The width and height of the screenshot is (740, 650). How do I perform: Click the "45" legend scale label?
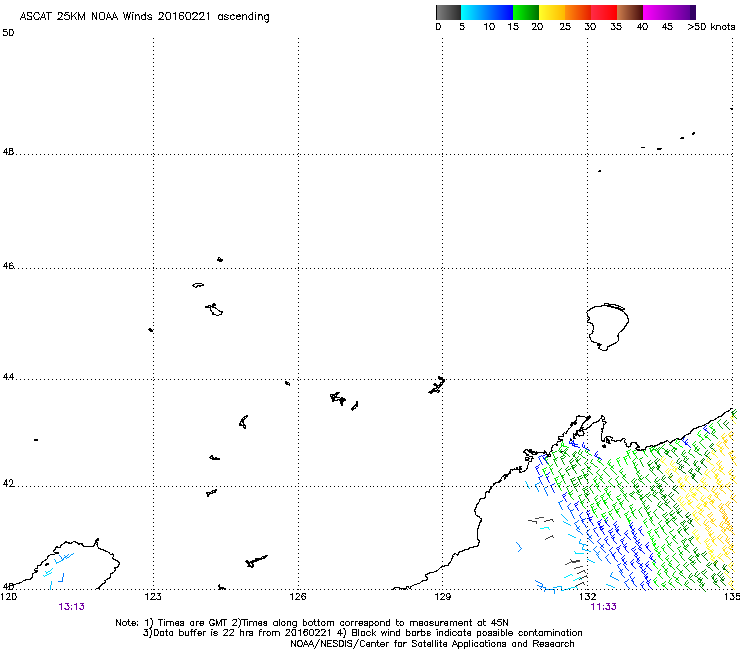667,27
